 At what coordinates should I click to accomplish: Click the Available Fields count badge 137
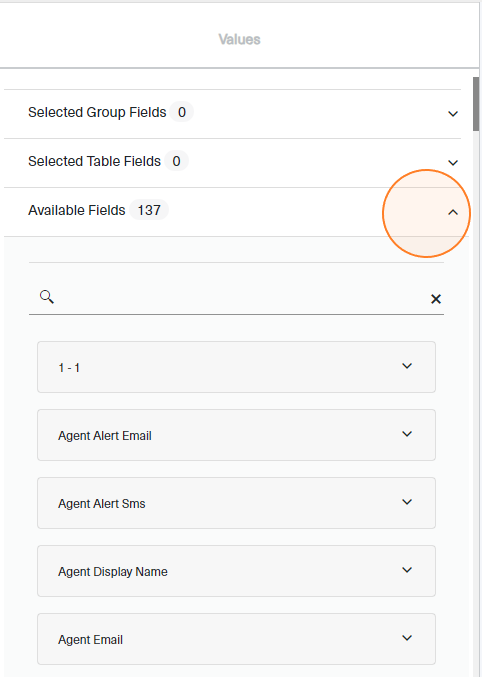pyautogui.click(x=149, y=210)
